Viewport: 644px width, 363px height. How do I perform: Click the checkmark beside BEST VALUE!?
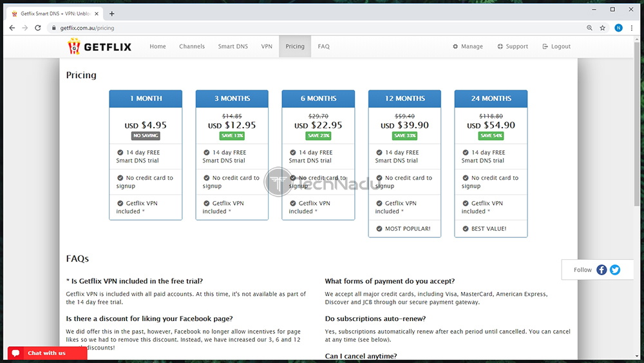[x=466, y=229]
